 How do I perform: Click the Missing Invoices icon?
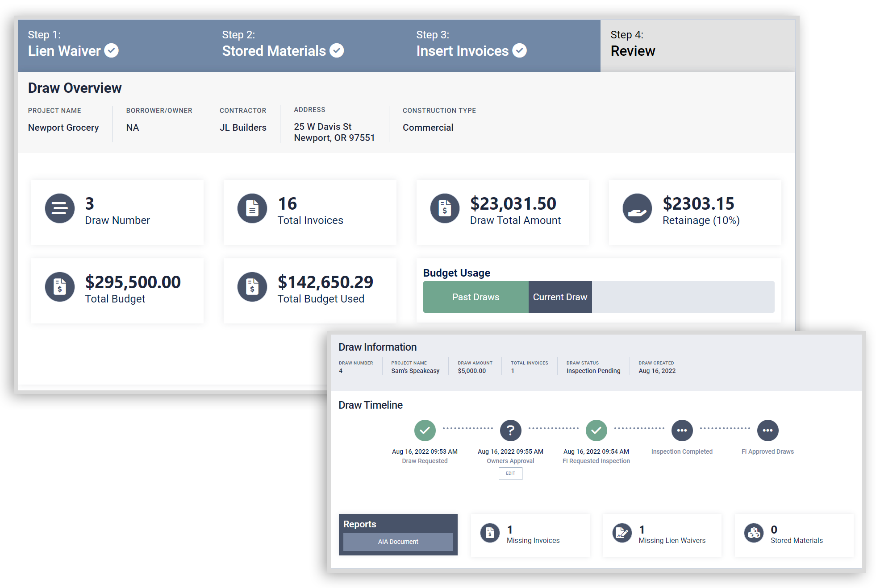(490, 533)
